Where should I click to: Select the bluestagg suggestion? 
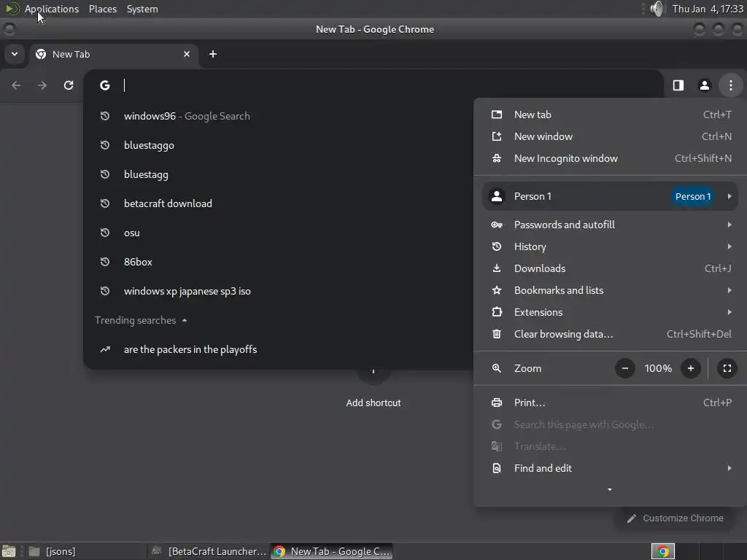[x=279, y=174]
